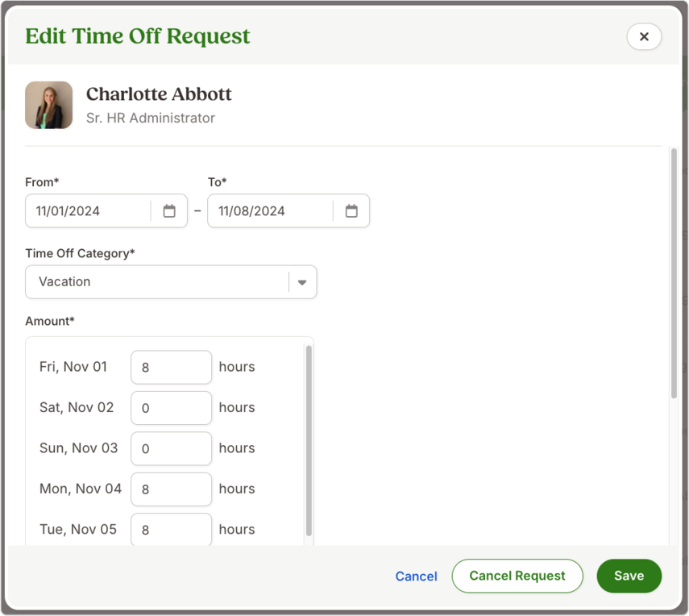Edit hours for Tue, Nov 05
The image size is (689, 616).
[172, 530]
